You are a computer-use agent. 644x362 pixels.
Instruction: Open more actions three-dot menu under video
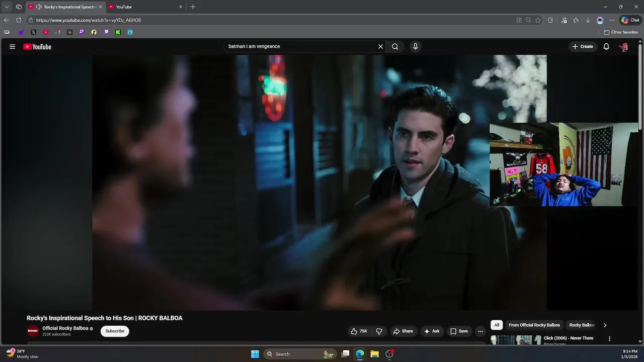(480, 331)
